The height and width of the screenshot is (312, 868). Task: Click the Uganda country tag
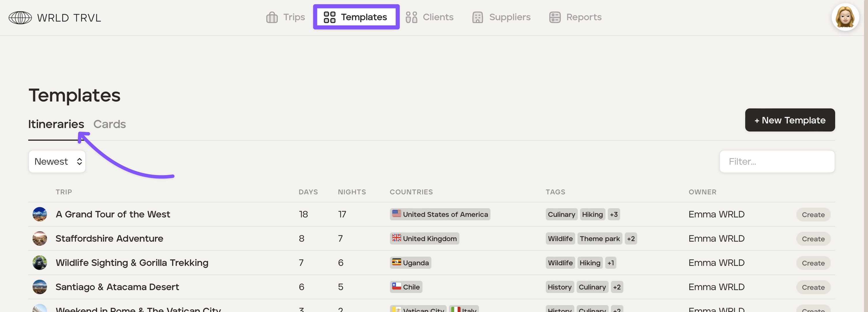pyautogui.click(x=410, y=263)
